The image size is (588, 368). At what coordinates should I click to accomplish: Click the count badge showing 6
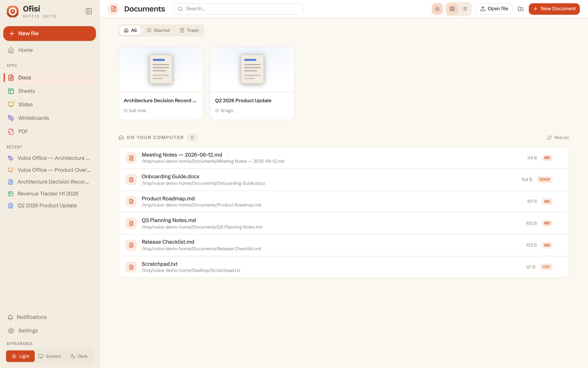tap(192, 138)
